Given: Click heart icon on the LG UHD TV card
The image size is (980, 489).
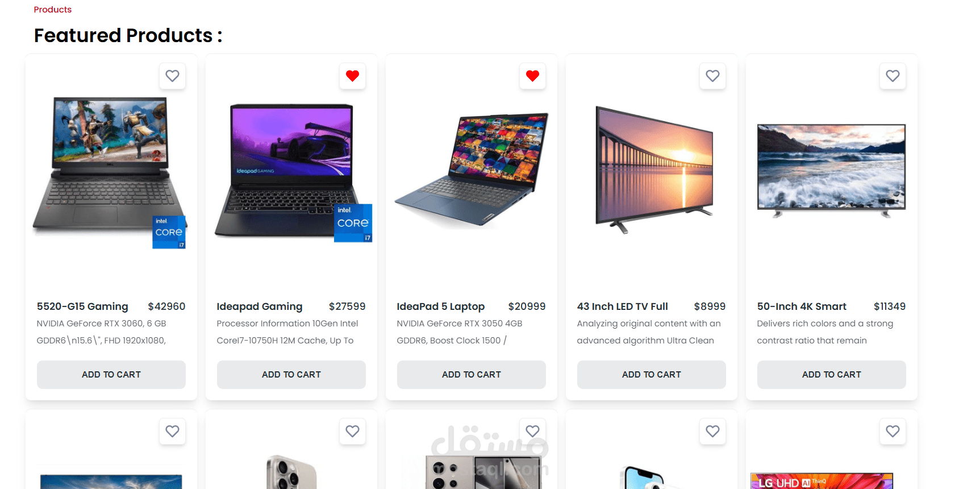Looking at the screenshot, I should (x=893, y=431).
